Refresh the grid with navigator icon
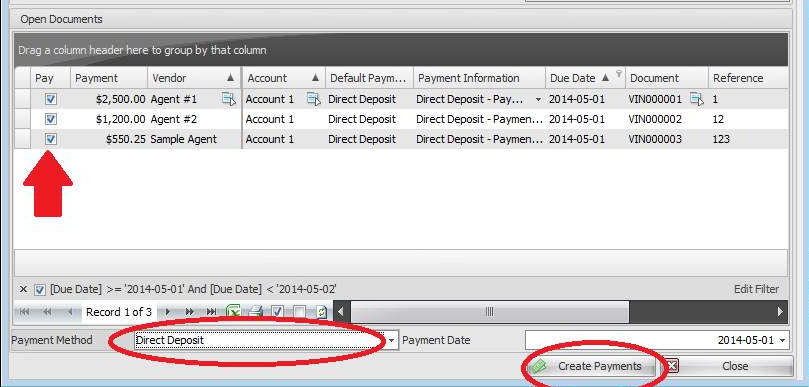809x387 pixels. click(321, 312)
